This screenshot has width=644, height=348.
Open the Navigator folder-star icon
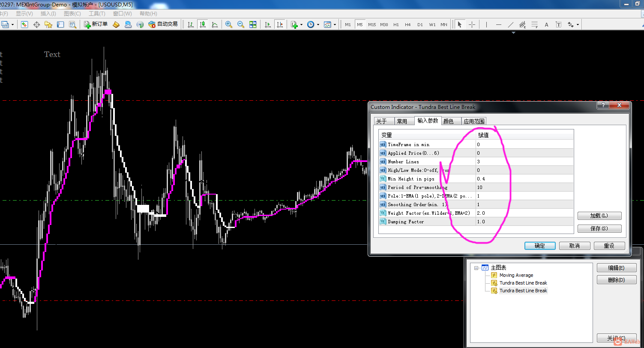pos(48,24)
